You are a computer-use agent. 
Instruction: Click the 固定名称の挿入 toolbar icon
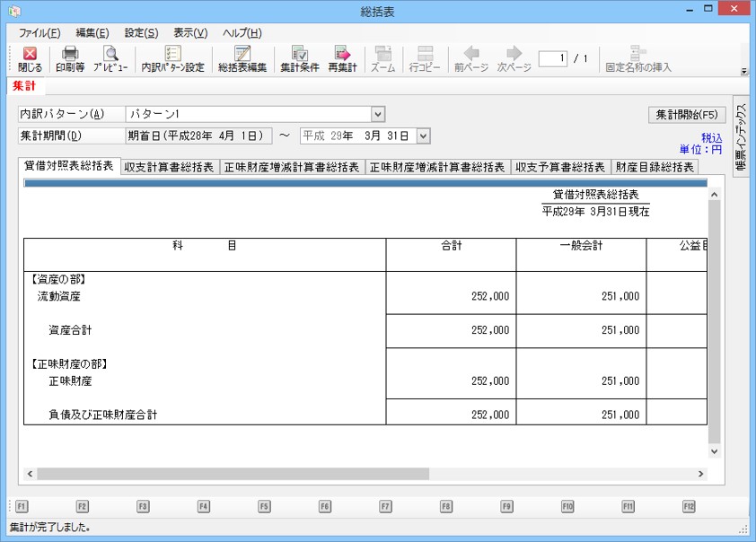(x=638, y=55)
